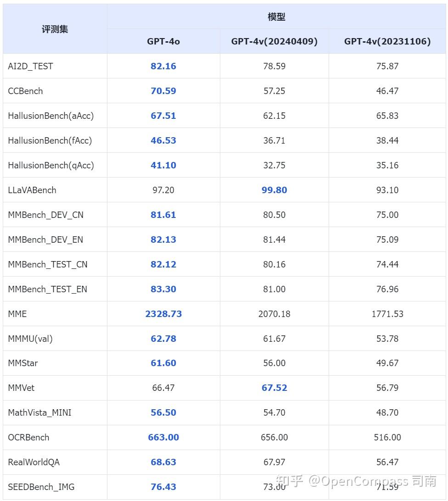Image resolution: width=448 pixels, height=501 pixels.
Task: Click the GPT-4o column header
Action: pos(163,41)
